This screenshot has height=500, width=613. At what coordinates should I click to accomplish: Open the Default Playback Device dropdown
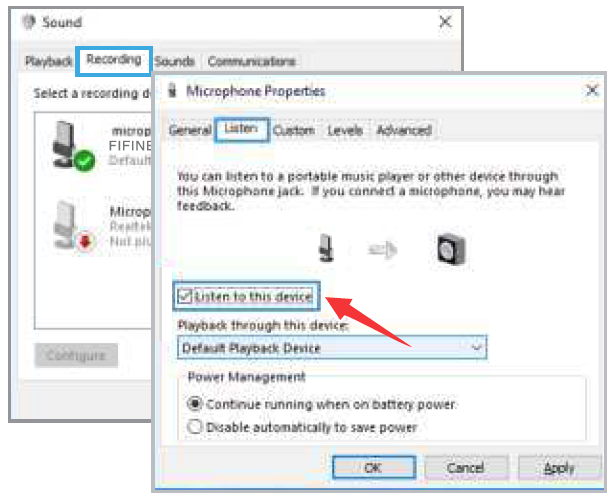click(x=332, y=348)
